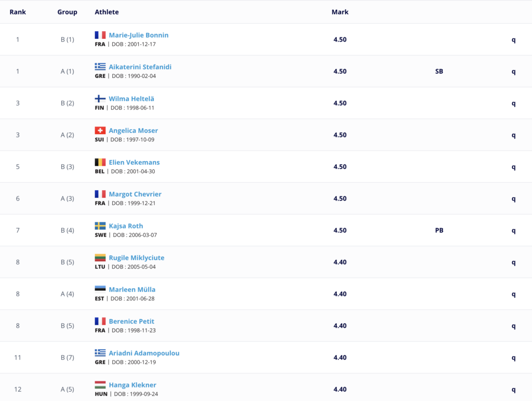Open Margot Chevrier's athlete profile
532x401 pixels.
(135, 194)
